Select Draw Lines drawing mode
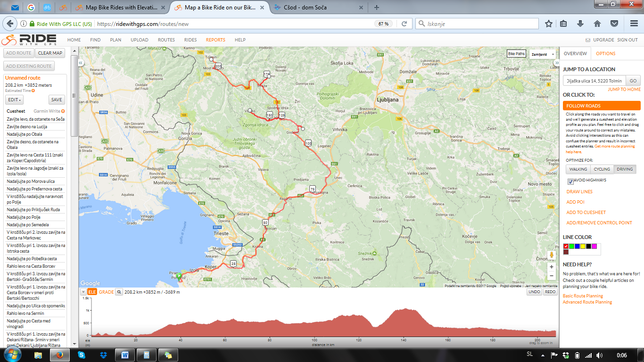 tap(579, 192)
